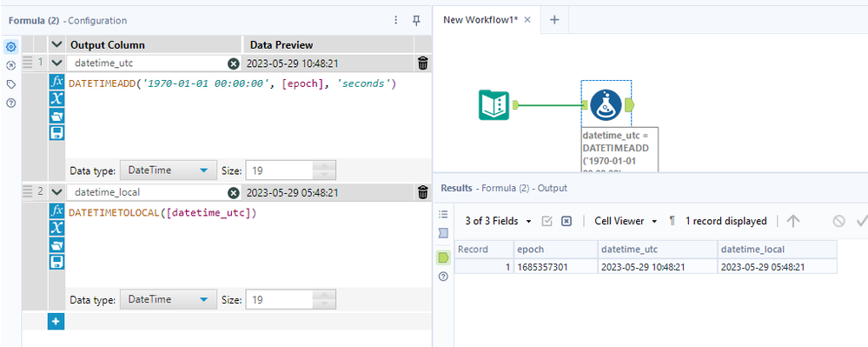Select the datetime_utc column header in Results
This screenshot has height=347, width=868.
coord(658,250)
